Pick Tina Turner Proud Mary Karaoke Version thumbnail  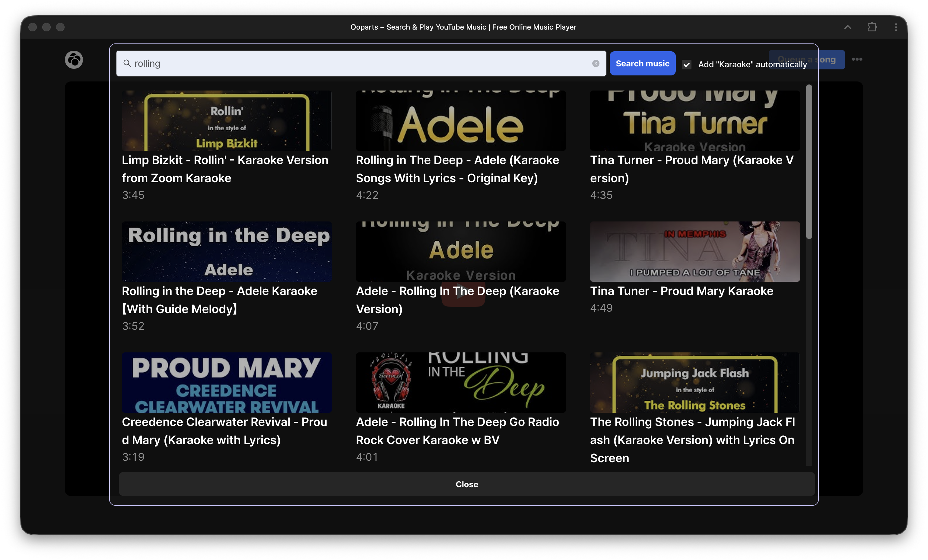[x=694, y=120]
